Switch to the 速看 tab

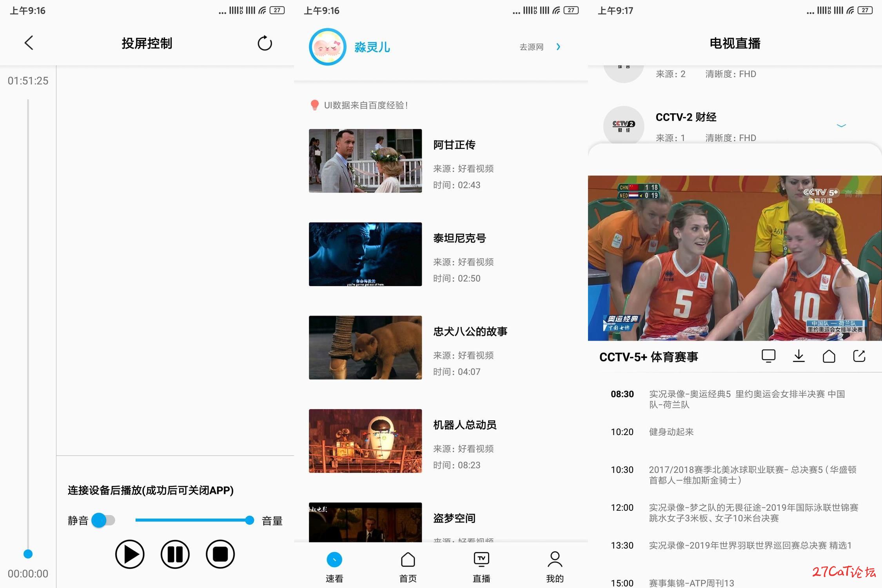334,567
